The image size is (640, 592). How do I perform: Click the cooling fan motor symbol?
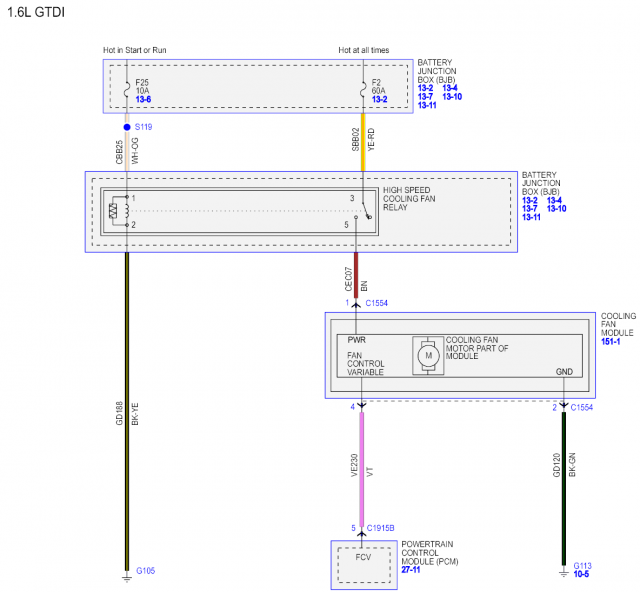[428, 355]
